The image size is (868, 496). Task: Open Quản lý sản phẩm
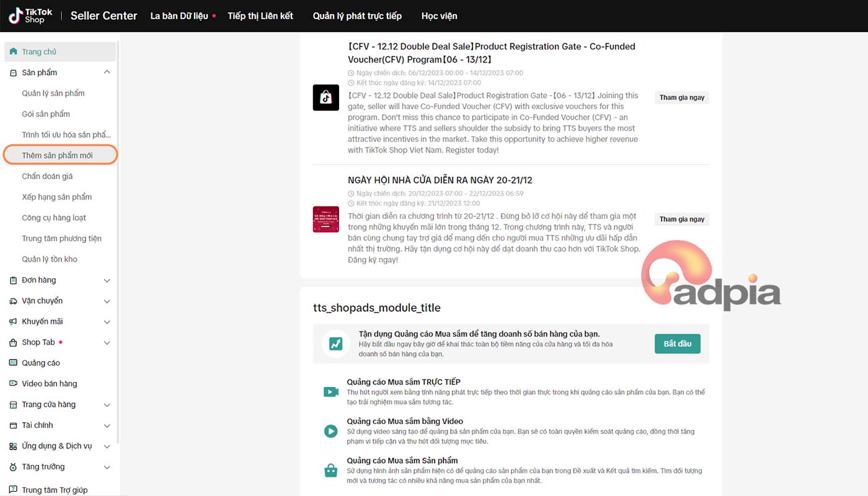[x=53, y=93]
